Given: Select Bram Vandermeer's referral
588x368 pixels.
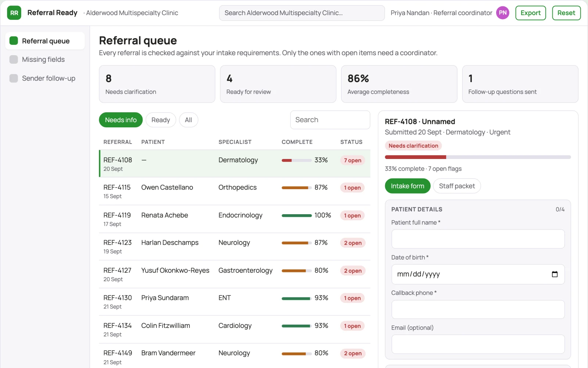Looking at the screenshot, I should 234,356.
